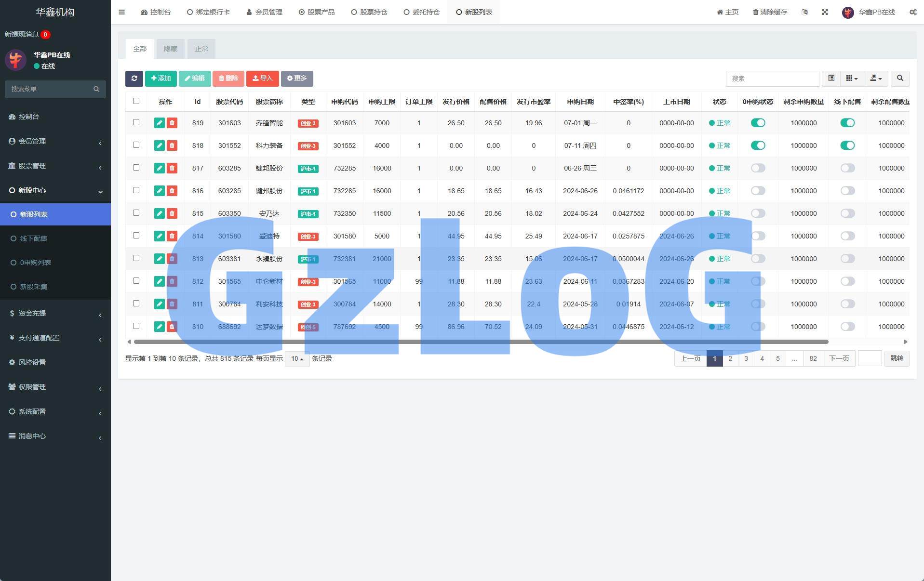The height and width of the screenshot is (581, 924).
Task: Open the rows-per-page dropdown showing 10
Action: coord(297,359)
